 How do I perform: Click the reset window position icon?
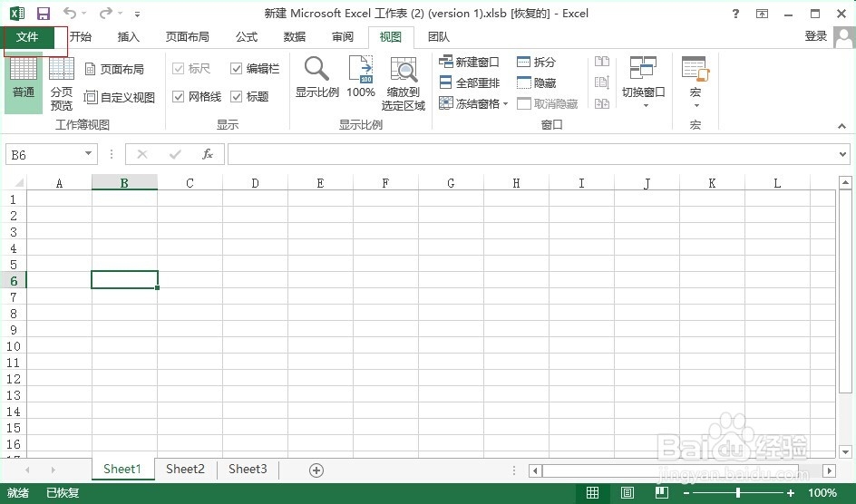coord(601,103)
